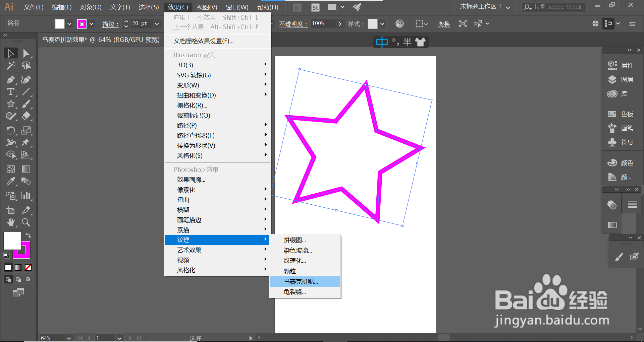Choose 染色玻璃... in the submenu

pos(305,251)
